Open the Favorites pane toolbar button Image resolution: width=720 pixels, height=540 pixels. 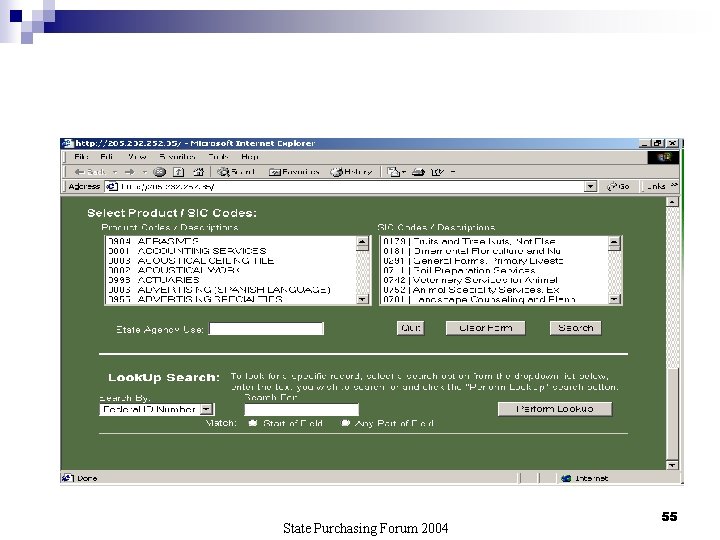(294, 172)
